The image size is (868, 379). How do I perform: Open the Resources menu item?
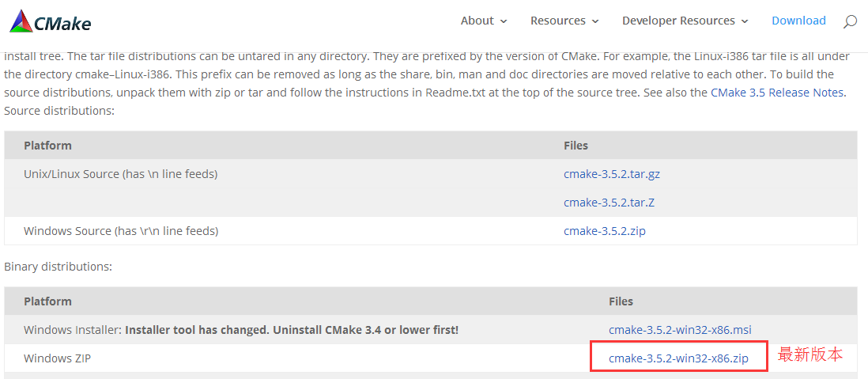[x=558, y=21]
